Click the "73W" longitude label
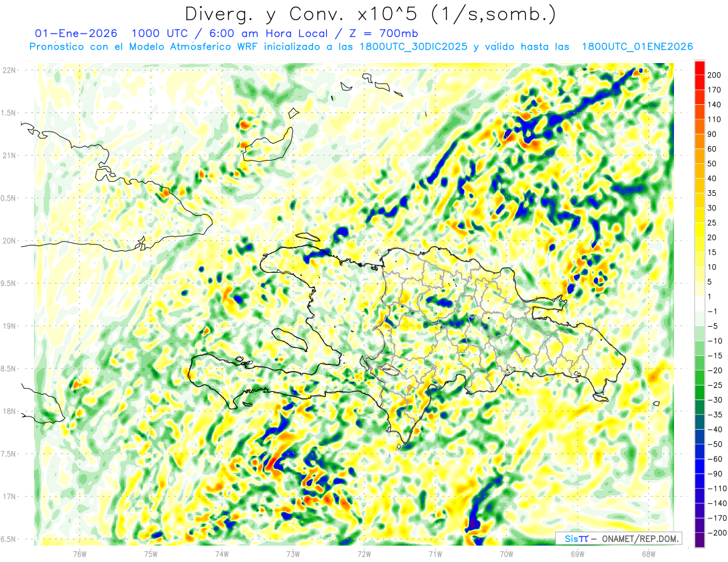728x562 pixels. pos(293,554)
